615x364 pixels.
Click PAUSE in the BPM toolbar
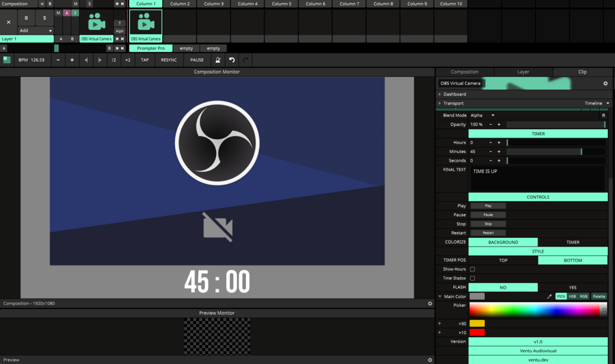[x=197, y=60]
